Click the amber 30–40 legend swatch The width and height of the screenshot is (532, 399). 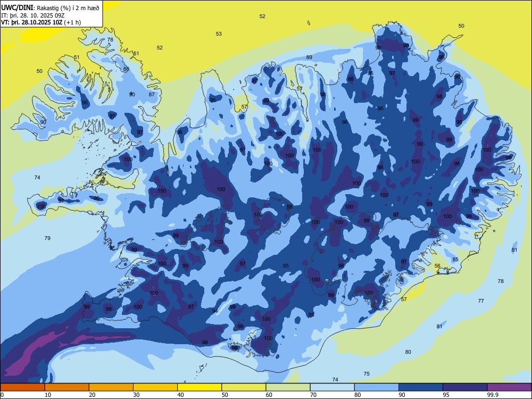click(x=155, y=387)
